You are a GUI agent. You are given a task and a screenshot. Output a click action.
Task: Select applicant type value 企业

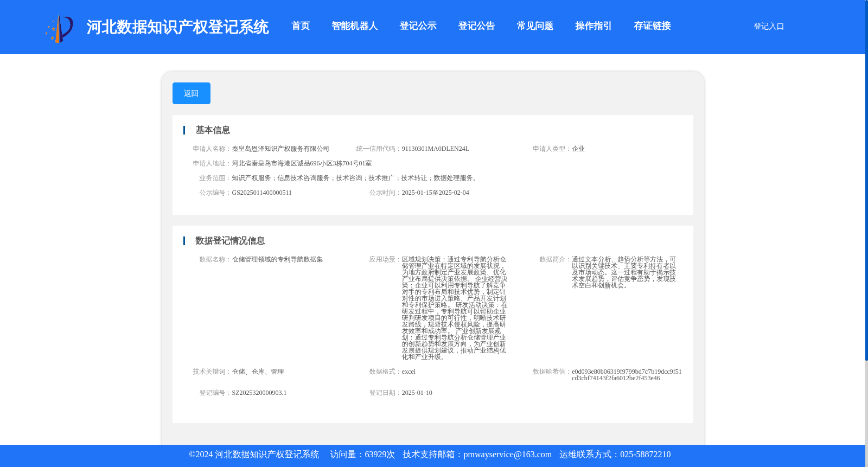click(x=578, y=149)
